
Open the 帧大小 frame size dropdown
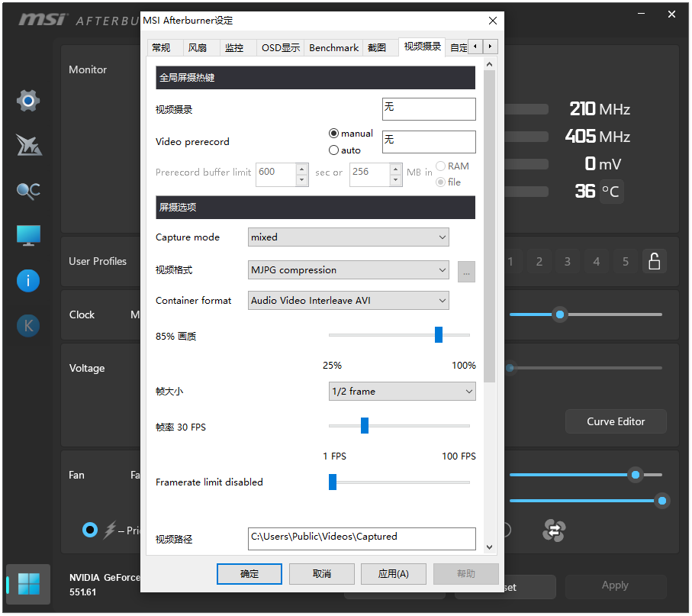point(402,391)
